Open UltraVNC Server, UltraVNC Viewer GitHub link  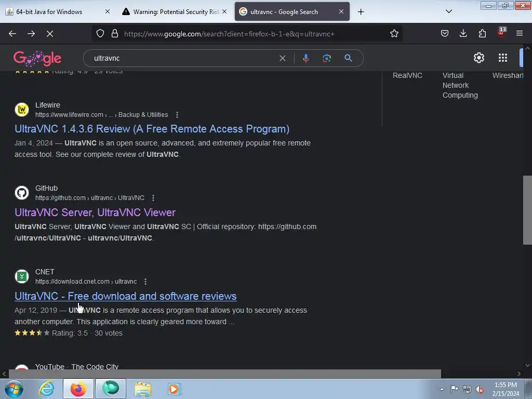click(x=95, y=212)
